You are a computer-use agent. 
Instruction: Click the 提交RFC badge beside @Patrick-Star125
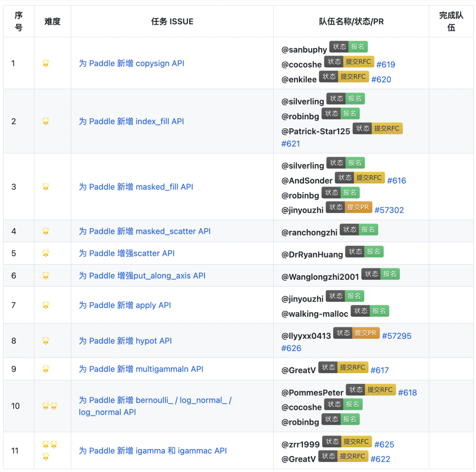[x=378, y=128]
